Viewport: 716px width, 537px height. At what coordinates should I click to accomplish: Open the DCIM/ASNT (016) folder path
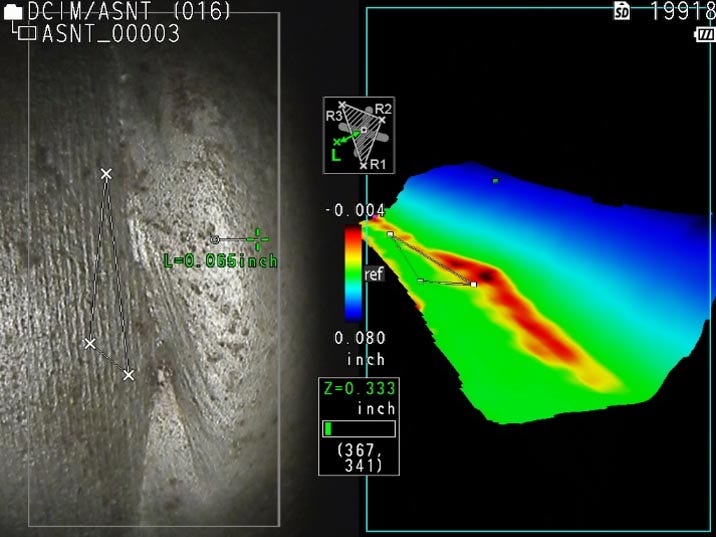click(x=130, y=12)
